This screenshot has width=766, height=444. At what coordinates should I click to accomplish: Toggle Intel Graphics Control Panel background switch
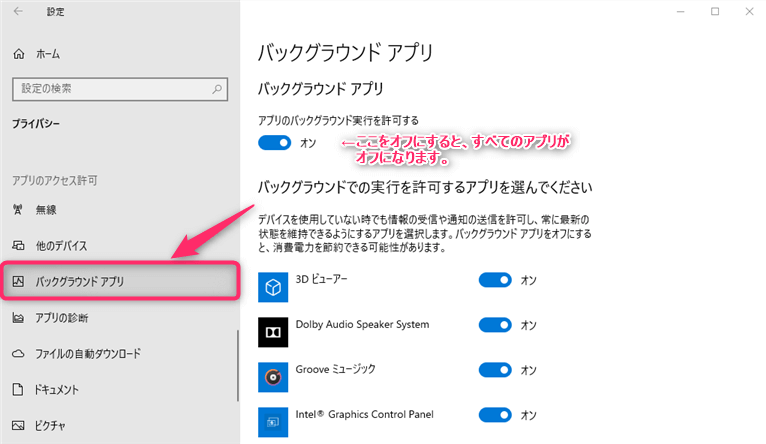[495, 415]
